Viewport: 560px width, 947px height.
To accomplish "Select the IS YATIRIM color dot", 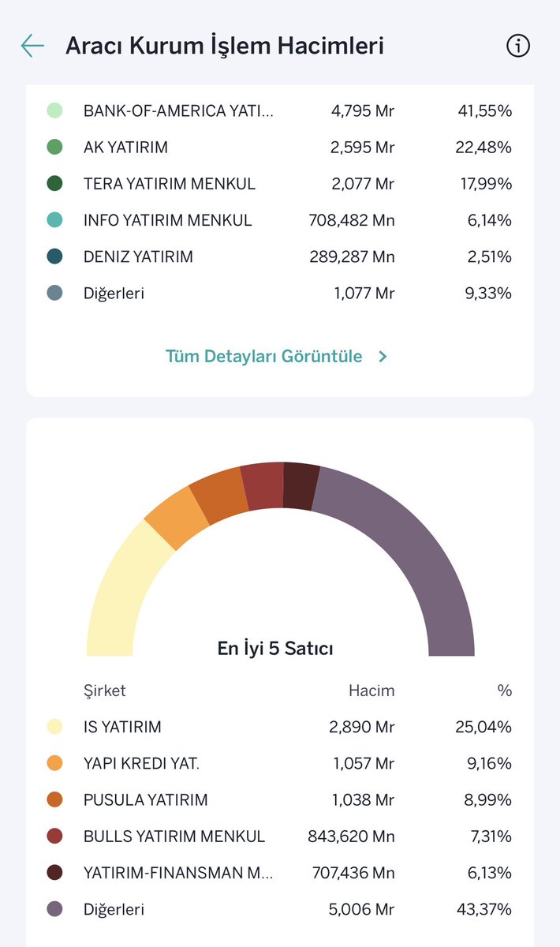I will coord(54,727).
